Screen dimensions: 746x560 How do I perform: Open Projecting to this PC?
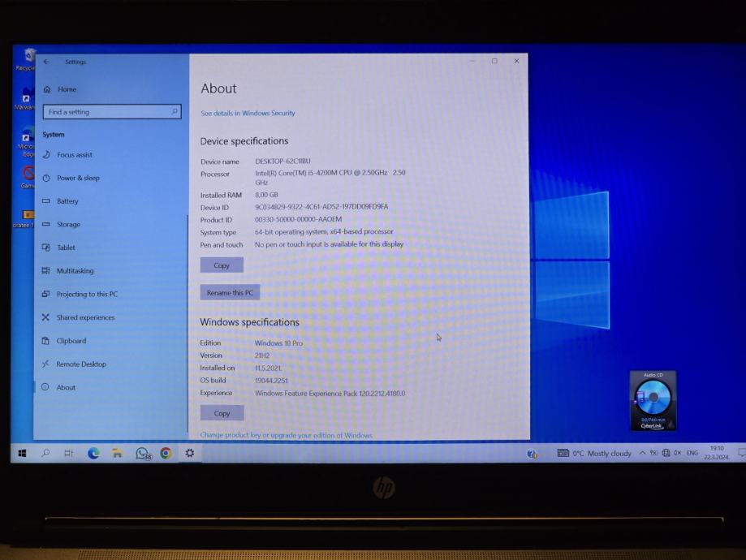(x=87, y=294)
